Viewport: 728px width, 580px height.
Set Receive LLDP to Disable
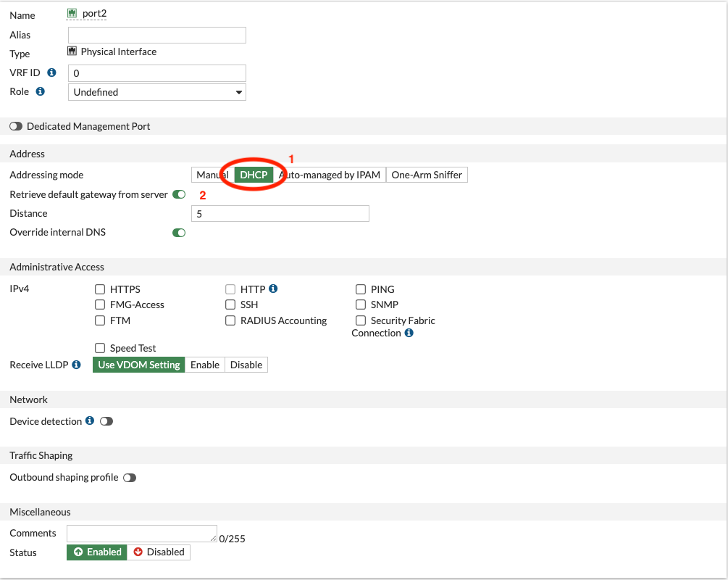pyautogui.click(x=246, y=365)
